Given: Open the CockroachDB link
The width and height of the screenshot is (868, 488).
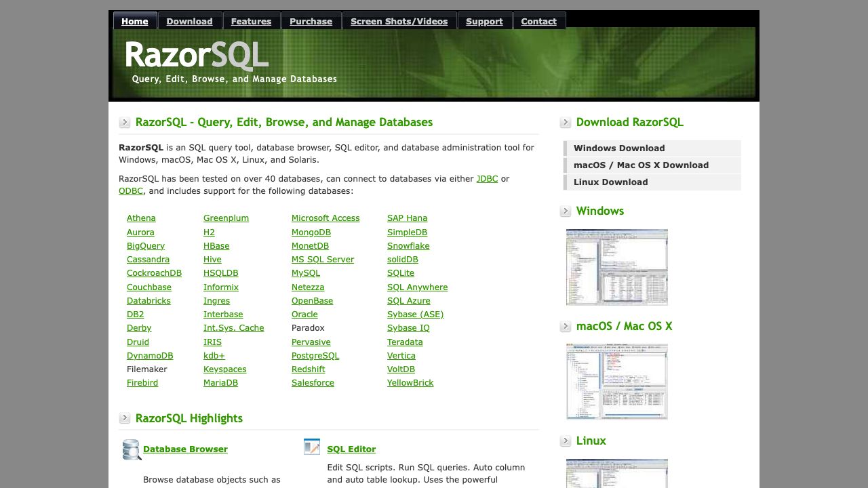Looking at the screenshot, I should tap(154, 273).
